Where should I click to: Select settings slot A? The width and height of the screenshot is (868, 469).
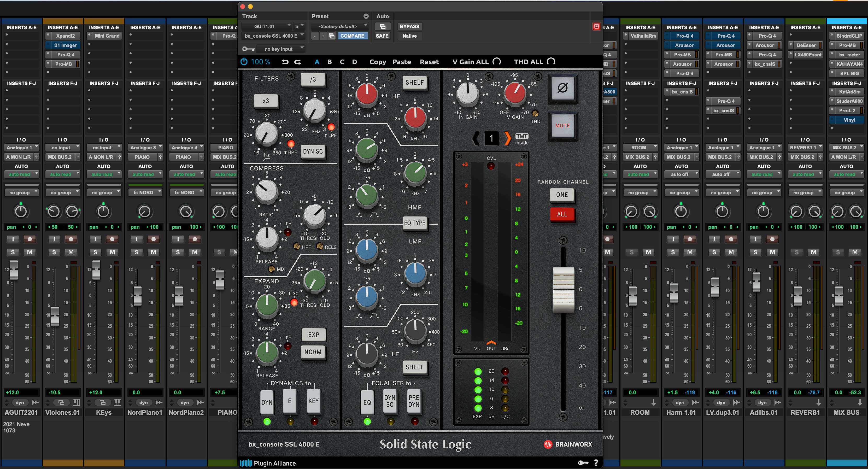(x=317, y=62)
